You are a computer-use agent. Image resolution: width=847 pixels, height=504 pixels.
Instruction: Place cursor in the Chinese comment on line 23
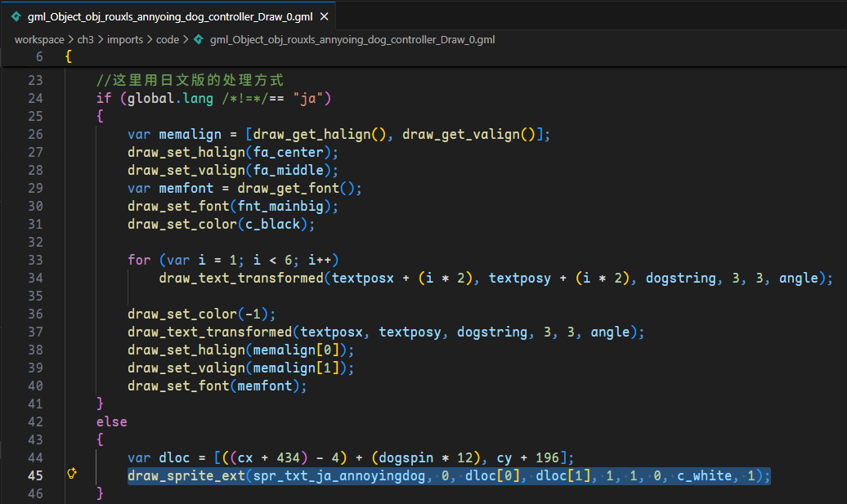pos(190,80)
